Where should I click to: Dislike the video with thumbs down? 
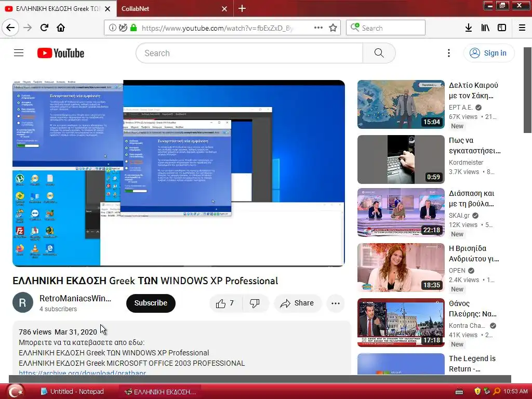tap(255, 303)
